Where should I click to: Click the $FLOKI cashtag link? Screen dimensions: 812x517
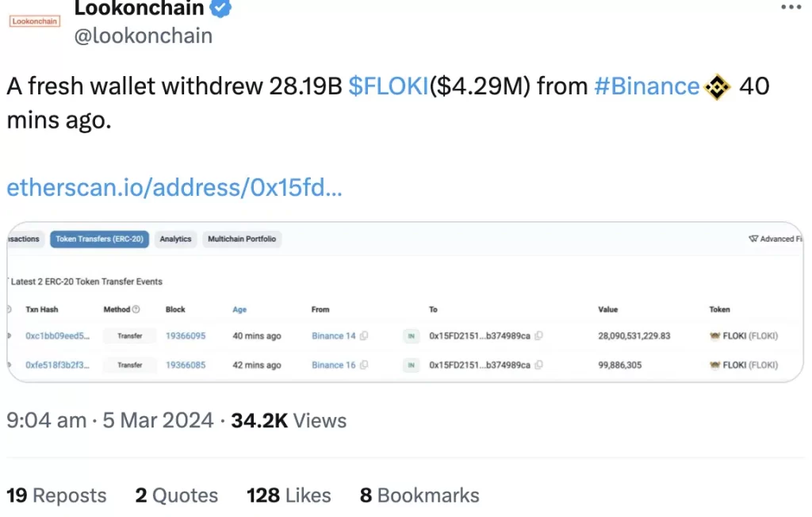388,86
